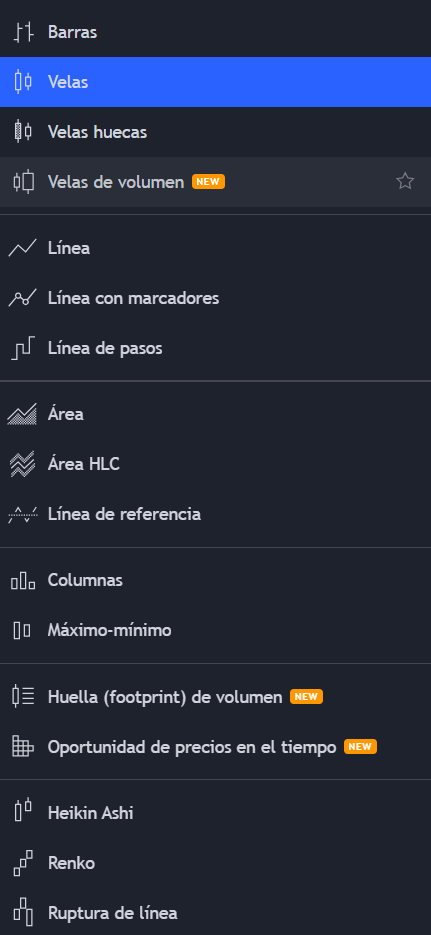Viewport: 431px width, 935px height.
Task: Choose the Línea con marcadores icon
Action: 23,298
